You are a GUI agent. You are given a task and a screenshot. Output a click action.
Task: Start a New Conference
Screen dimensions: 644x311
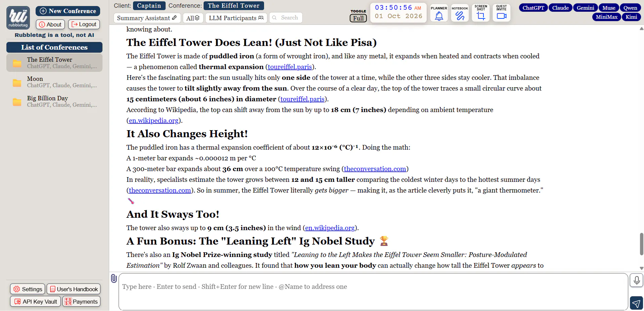point(68,11)
